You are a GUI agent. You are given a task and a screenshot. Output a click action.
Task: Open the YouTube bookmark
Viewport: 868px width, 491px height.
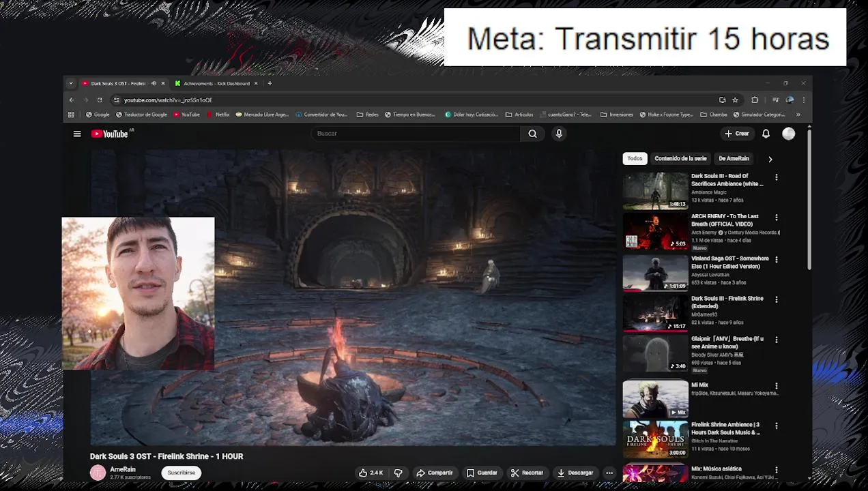click(x=186, y=115)
